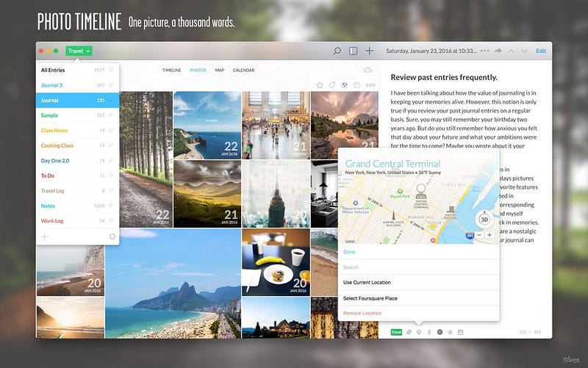The height and width of the screenshot is (368, 588).
Task: Open the Rio beach panorama photo
Action: (x=173, y=284)
